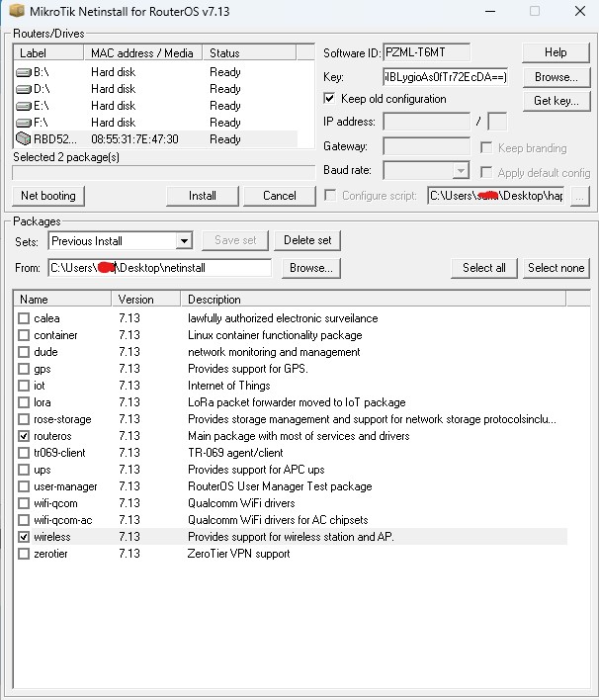Close the Netinstall window
Image resolution: width=599 pixels, height=700 pixels.
[580, 11]
